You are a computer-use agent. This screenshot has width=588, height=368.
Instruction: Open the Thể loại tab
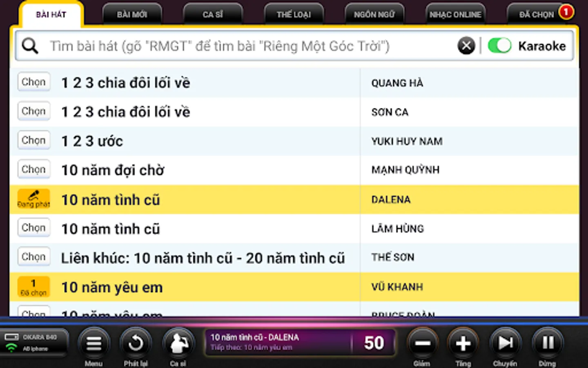(x=294, y=14)
